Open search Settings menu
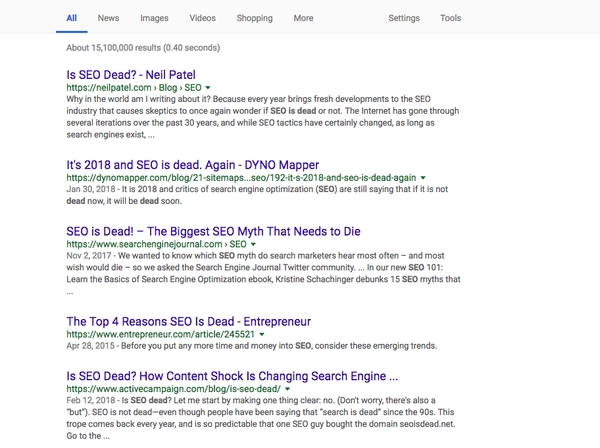 [404, 18]
